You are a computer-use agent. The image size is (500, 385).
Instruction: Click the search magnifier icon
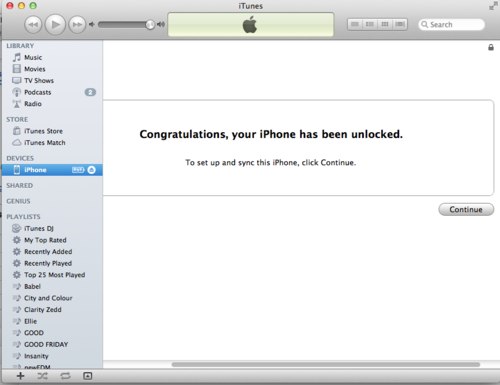pyautogui.click(x=424, y=24)
